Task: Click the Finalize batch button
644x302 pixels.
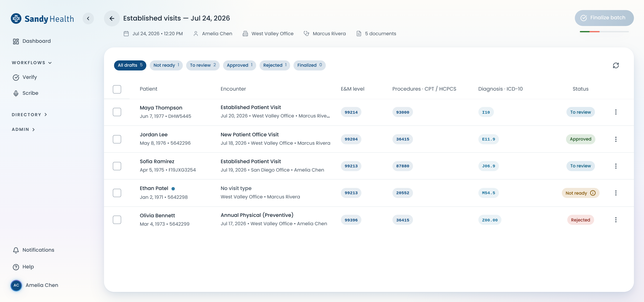Action: pos(604,18)
